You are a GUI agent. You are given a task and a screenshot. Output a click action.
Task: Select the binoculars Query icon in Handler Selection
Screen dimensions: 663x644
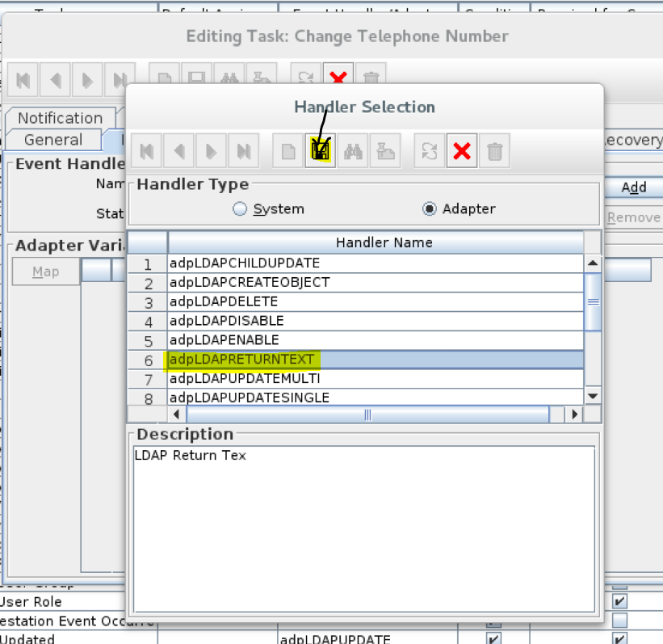[x=353, y=150]
